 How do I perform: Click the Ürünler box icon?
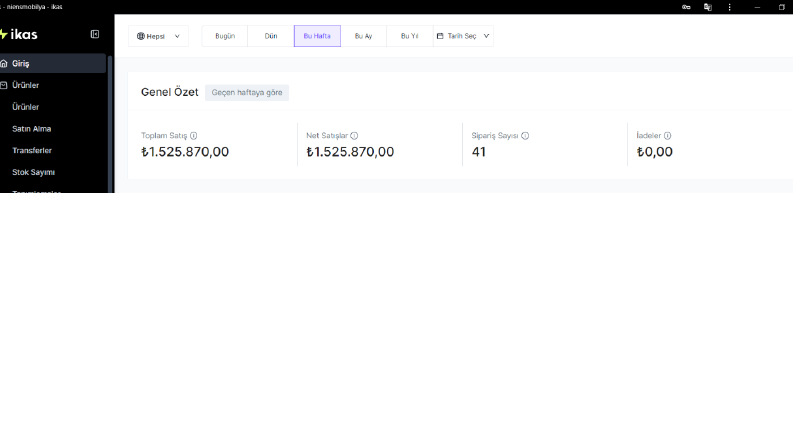[x=4, y=85]
